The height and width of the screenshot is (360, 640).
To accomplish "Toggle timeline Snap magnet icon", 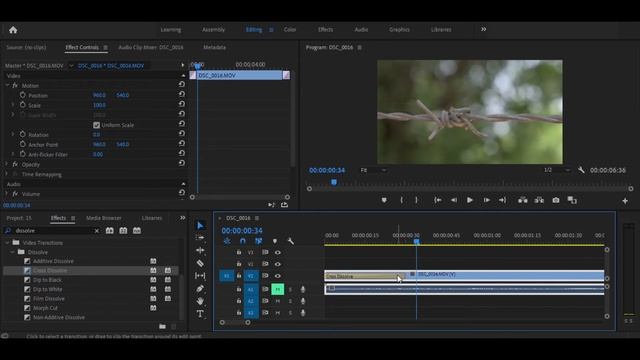I will tap(243, 241).
